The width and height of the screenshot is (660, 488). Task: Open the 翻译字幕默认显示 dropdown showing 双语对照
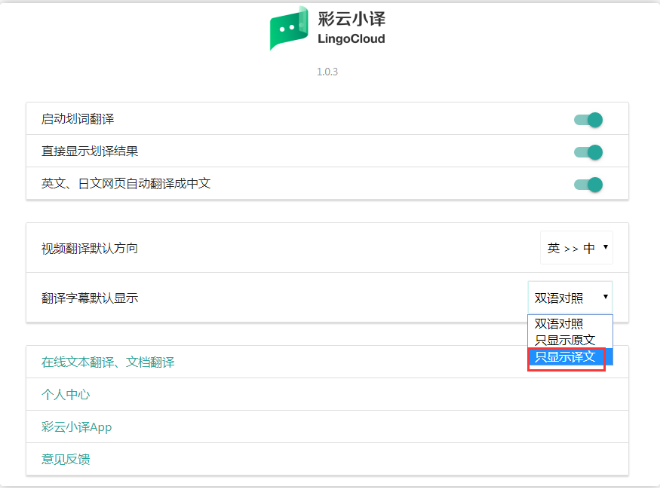(x=570, y=298)
